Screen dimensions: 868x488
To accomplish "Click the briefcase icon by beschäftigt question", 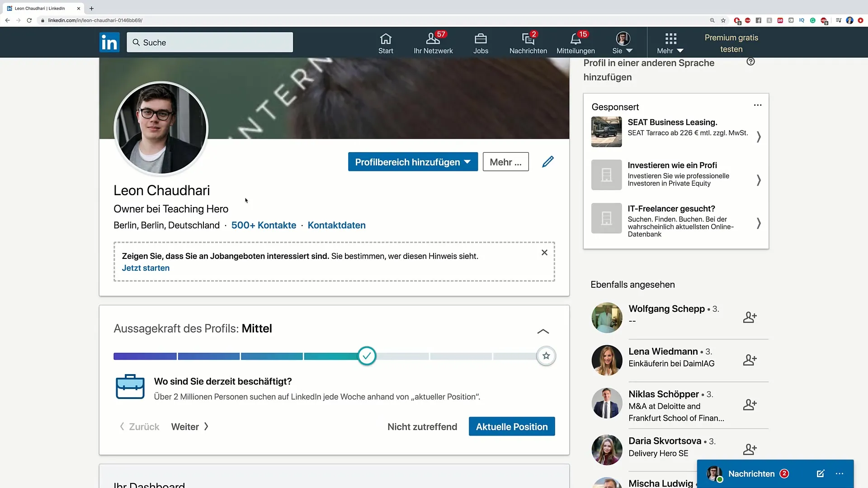I will [130, 387].
